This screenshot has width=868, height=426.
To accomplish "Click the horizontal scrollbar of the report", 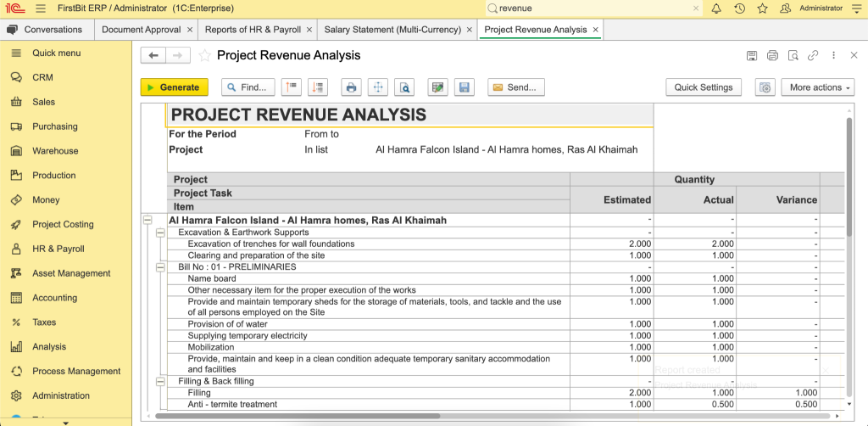I will (298, 416).
